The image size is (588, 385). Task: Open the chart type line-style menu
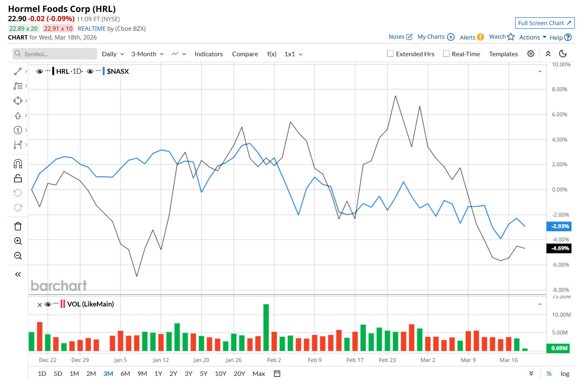(x=179, y=54)
